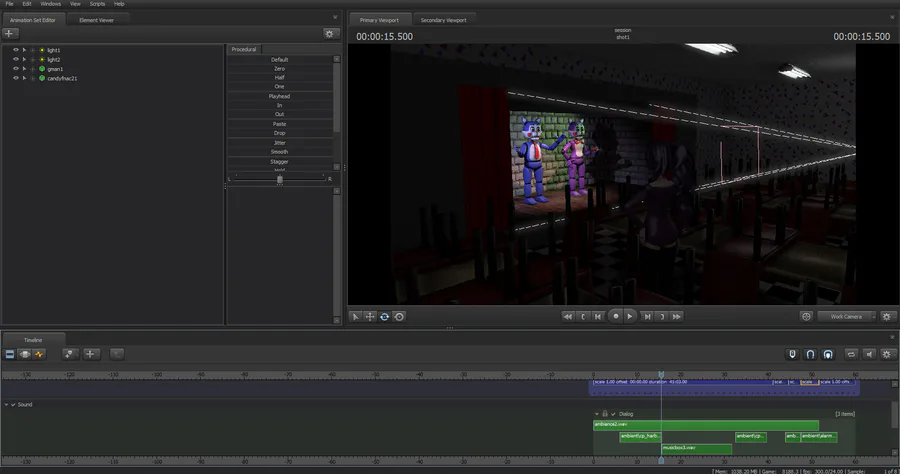Toggle the filled magnet frame snap button

tap(828, 354)
